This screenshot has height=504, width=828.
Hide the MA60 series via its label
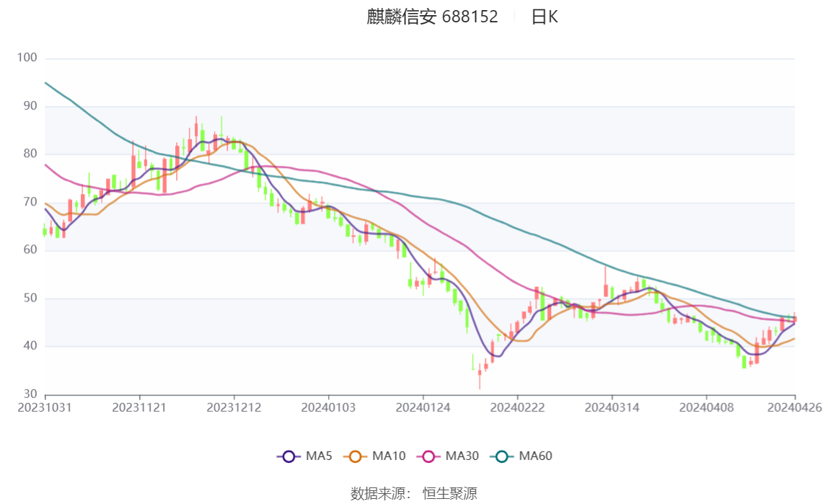(535, 456)
